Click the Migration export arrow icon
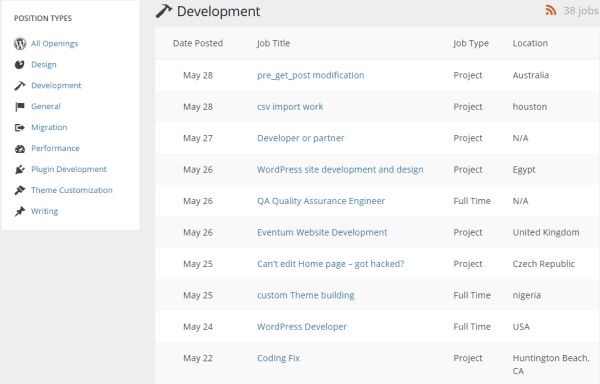 coord(20,127)
